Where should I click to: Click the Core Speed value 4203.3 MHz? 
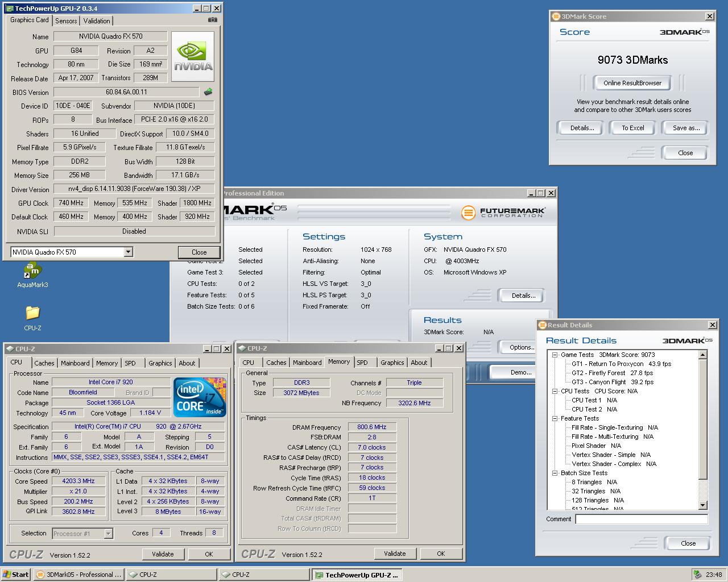pyautogui.click(x=78, y=481)
